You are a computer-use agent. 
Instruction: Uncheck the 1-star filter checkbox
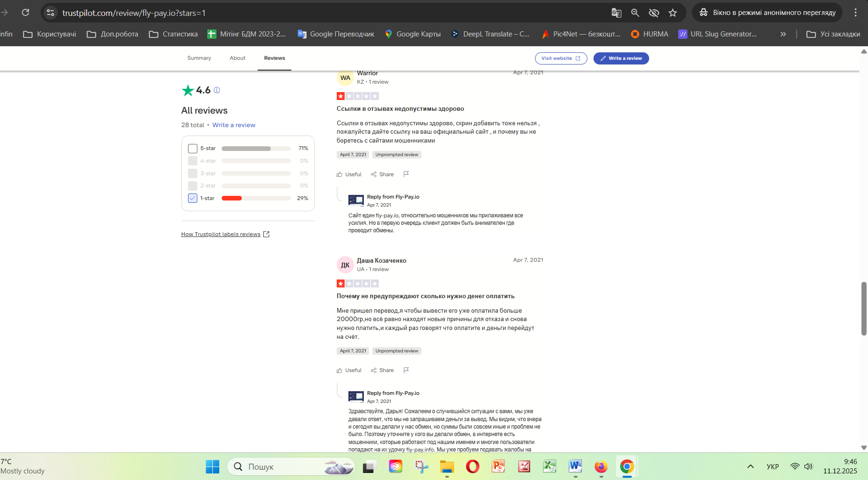[193, 198]
